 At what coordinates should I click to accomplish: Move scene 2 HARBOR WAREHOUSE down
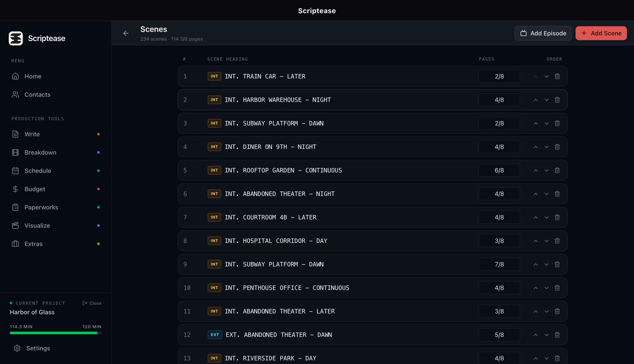click(547, 100)
